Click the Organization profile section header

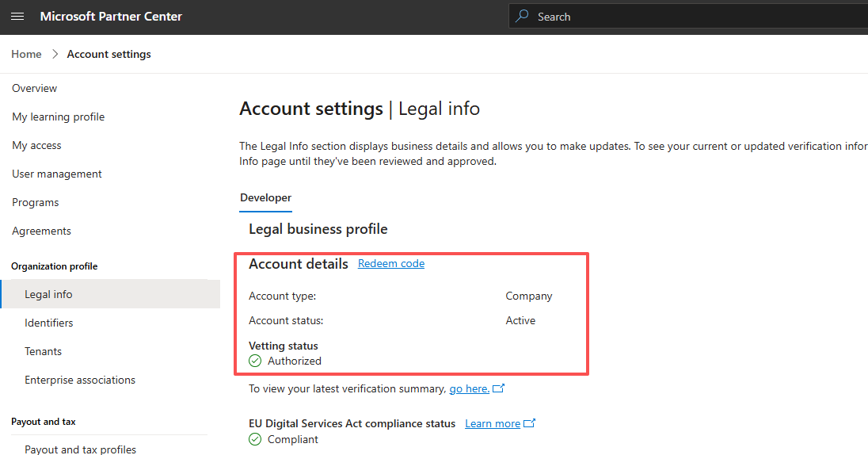[x=54, y=266]
